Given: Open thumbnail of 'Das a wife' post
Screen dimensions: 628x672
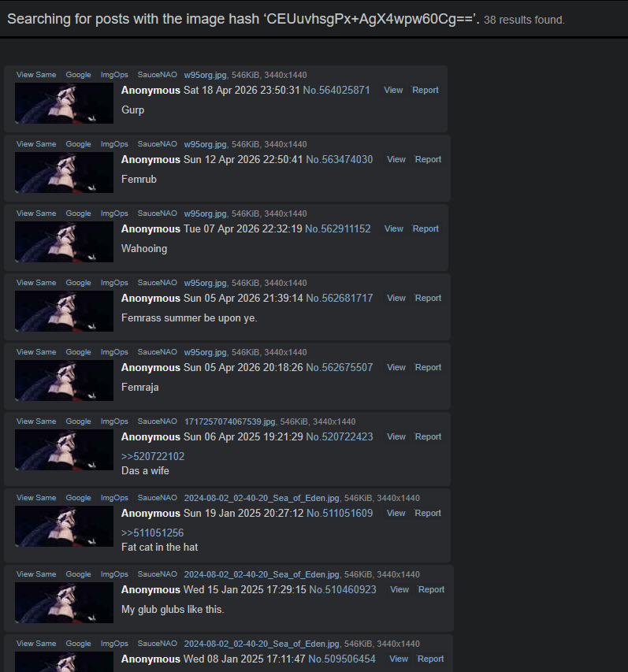Looking at the screenshot, I should pos(65,451).
